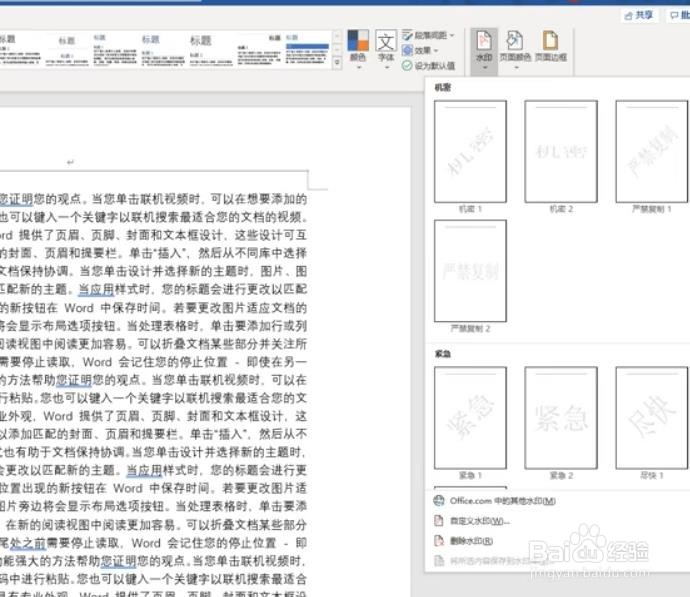The height and width of the screenshot is (597, 690).
Task: Select 紧急 1 diagonal watermark thumbnail
Action: pyautogui.click(x=470, y=418)
